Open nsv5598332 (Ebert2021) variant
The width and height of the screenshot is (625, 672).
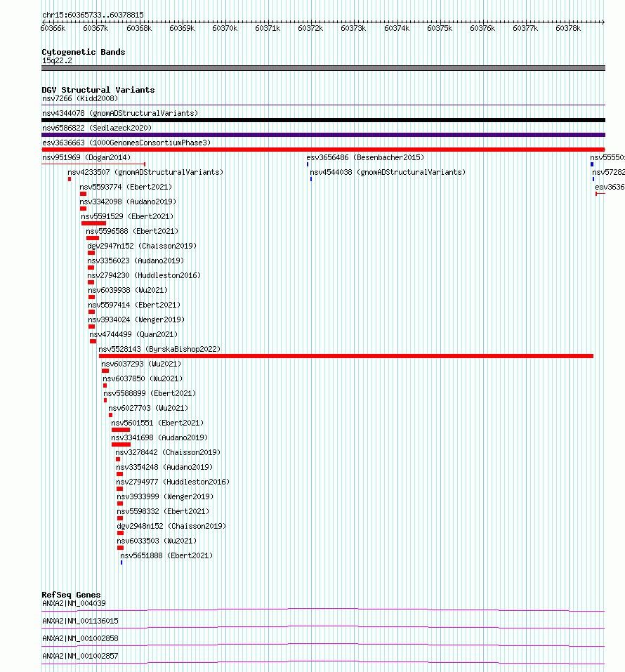163,511
